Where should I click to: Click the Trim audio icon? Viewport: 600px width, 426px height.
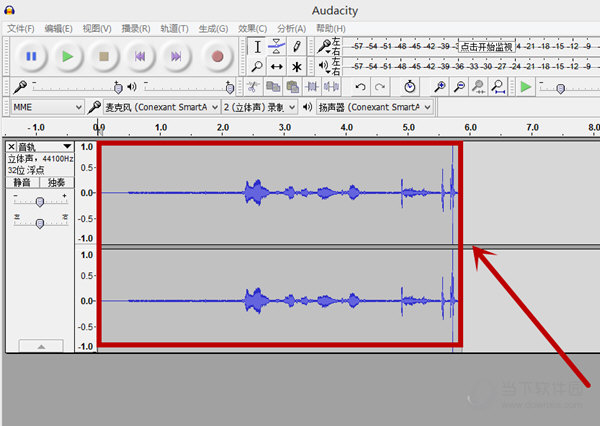(x=312, y=87)
